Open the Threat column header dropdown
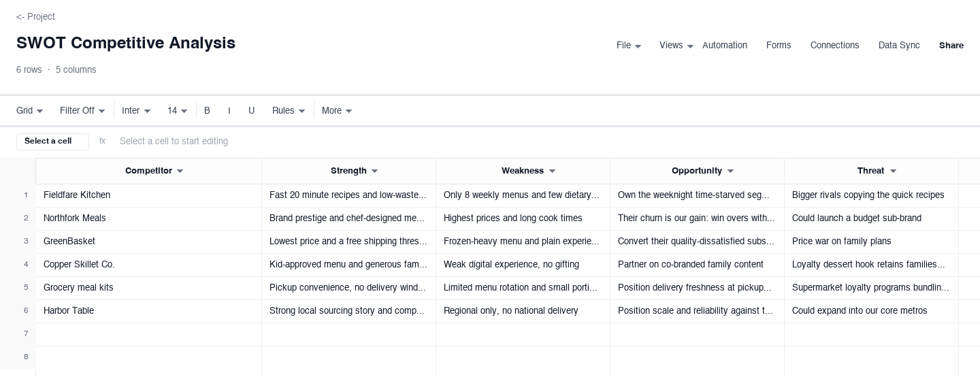 (893, 171)
